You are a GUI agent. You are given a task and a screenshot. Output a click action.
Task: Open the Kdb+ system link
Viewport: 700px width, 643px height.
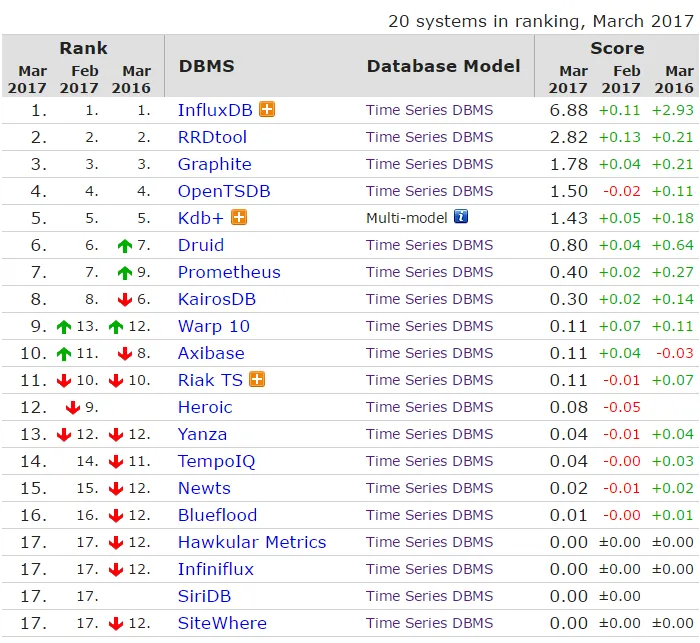200,218
